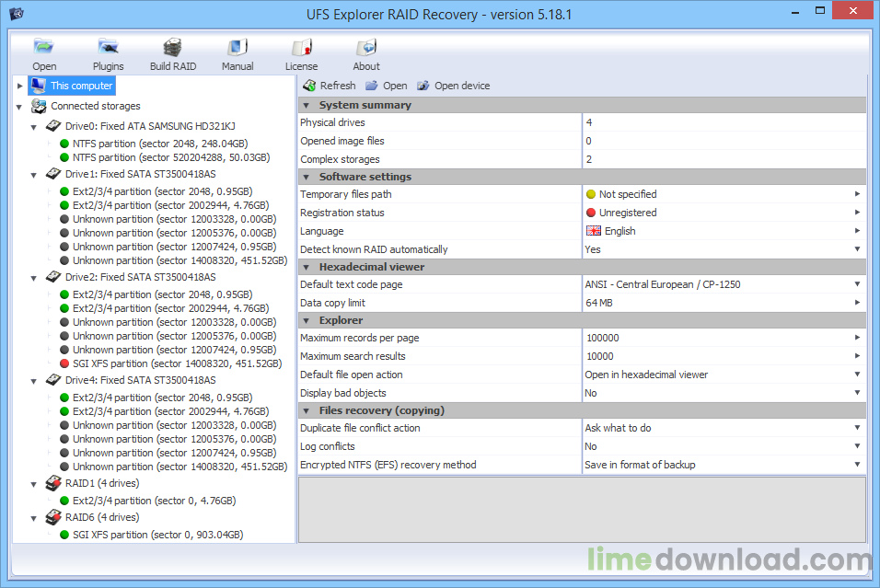The width and height of the screenshot is (880, 588).
Task: Open Log conflicts dropdown arrow
Action: pyautogui.click(x=857, y=446)
